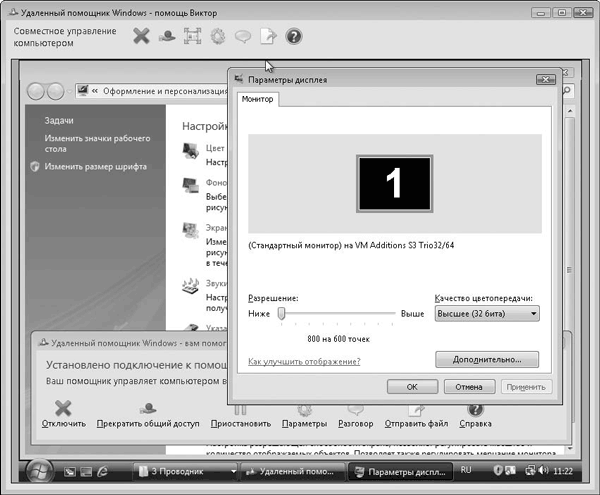This screenshot has height=495, width=600.
Task: Follow the Как улучшить отображение link
Action: coord(304,361)
